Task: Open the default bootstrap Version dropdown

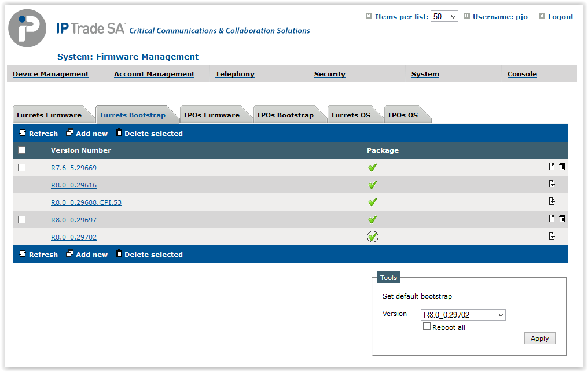Action: point(463,315)
